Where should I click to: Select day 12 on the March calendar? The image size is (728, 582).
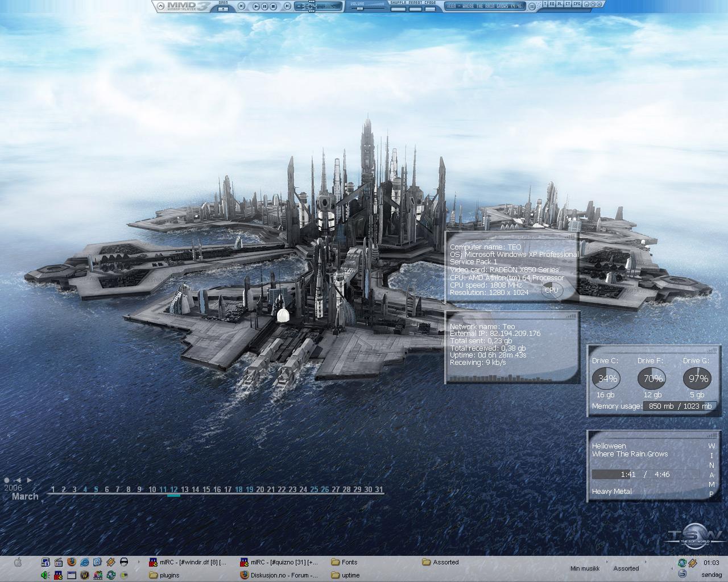(x=174, y=489)
